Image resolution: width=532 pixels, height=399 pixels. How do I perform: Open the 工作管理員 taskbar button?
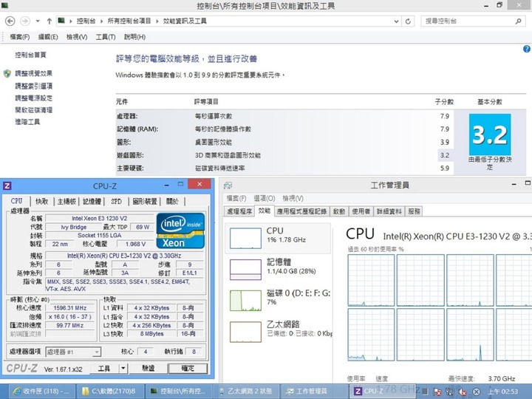315,391
